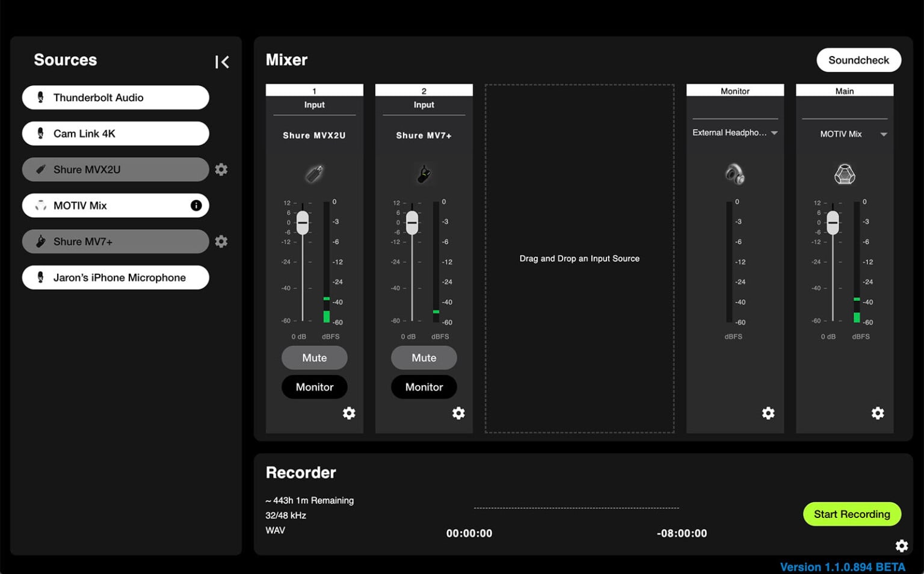Viewport: 924px width, 574px height.
Task: Open the Main channel settings gear
Action: (878, 413)
